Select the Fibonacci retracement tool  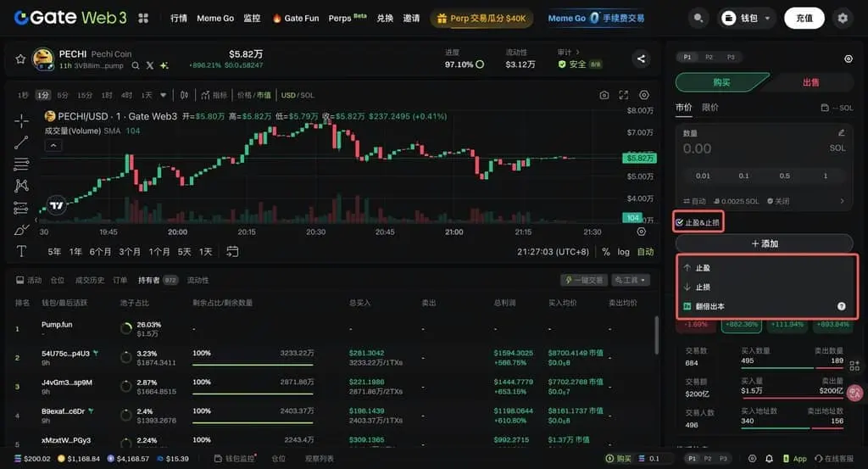pos(21,164)
